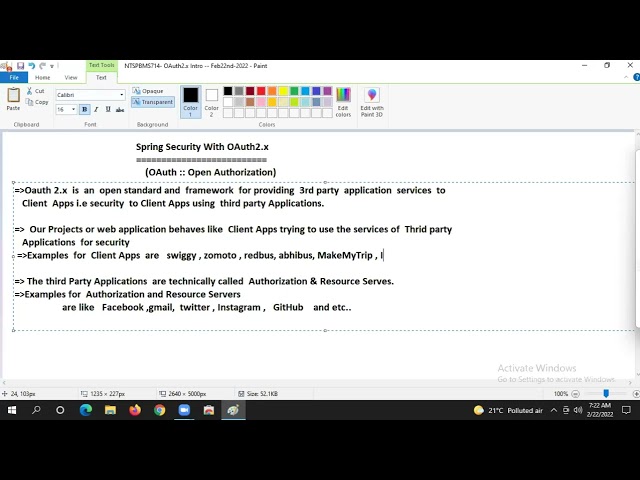Click the Save icon in quick access toolbar
This screenshot has height=480, width=640.
click(x=20, y=66)
